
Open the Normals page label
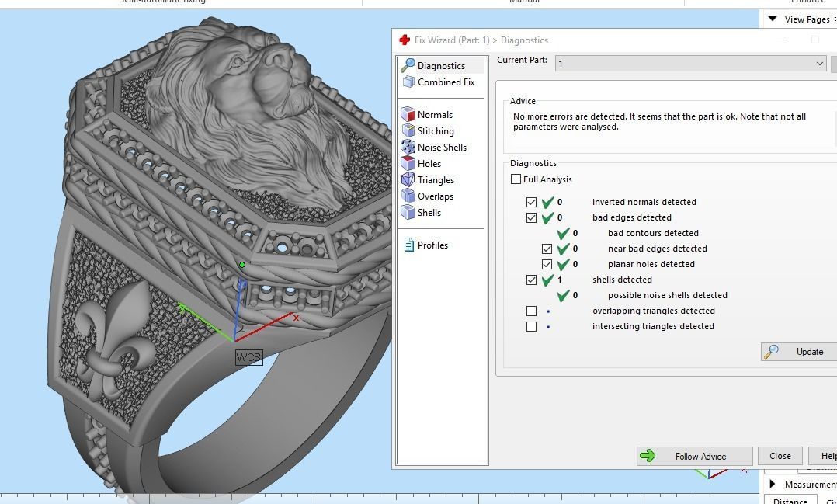tap(435, 115)
